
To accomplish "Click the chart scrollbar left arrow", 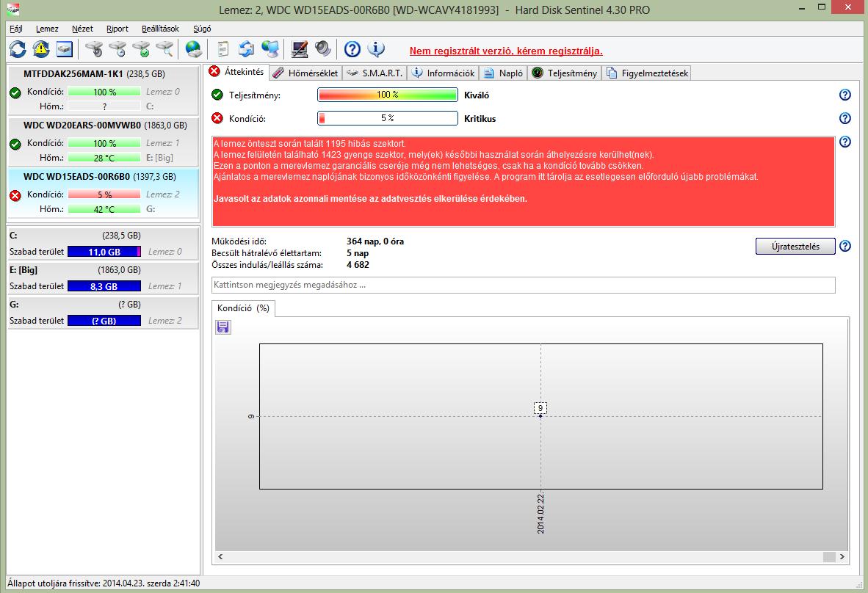I will 220,556.
